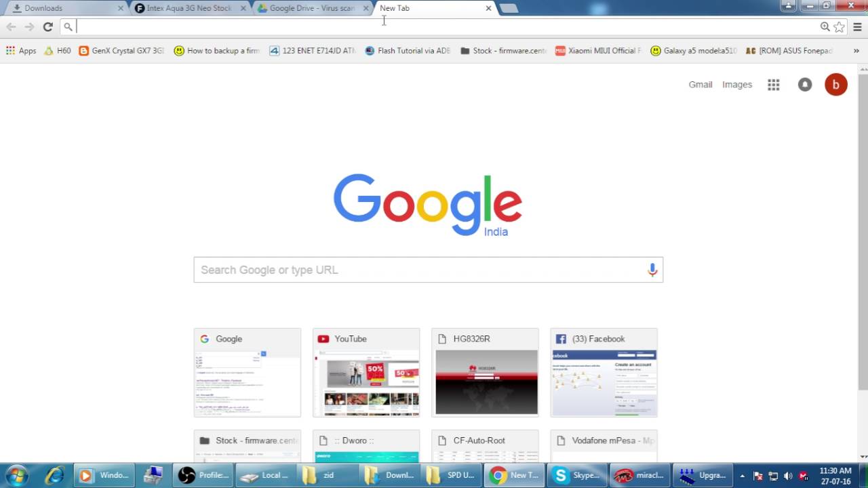Screen dimensions: 868x488
Task: Open the 'Upgra...' taskbar item
Action: pos(702,475)
